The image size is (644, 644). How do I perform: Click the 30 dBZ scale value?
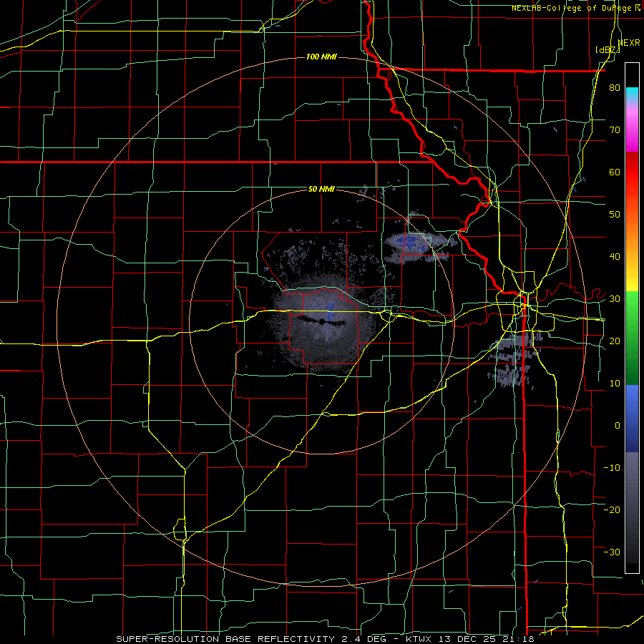pyautogui.click(x=615, y=299)
